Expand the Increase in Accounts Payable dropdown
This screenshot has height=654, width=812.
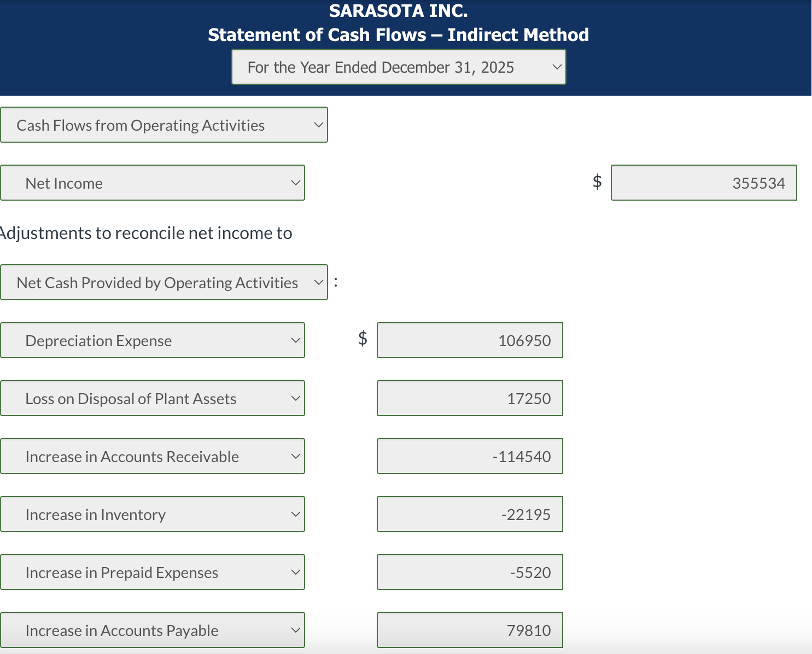point(152,630)
